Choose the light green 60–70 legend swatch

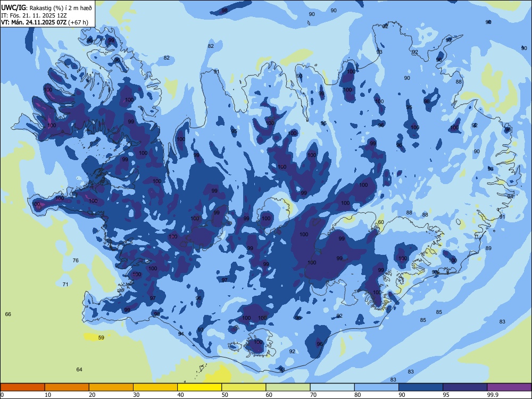(x=288, y=387)
